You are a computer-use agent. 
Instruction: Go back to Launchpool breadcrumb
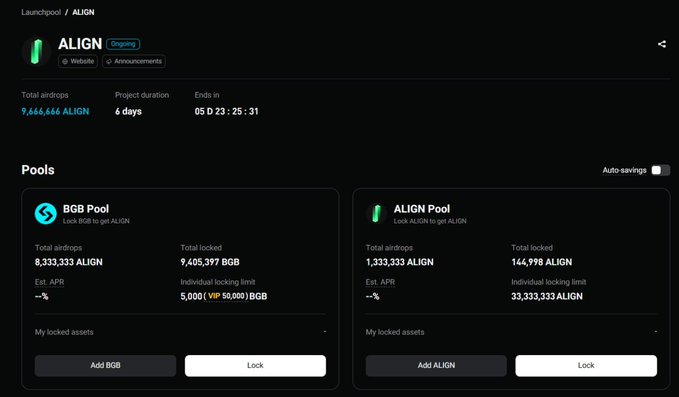tap(41, 12)
